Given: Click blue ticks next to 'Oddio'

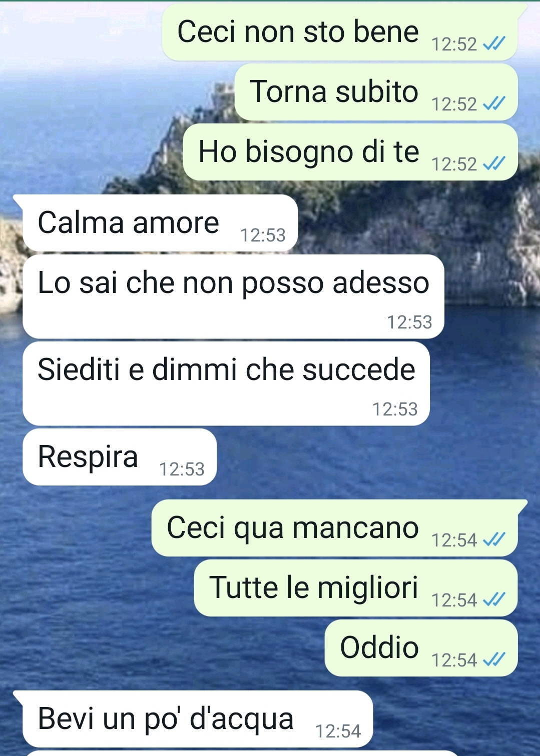Looking at the screenshot, I should pos(494,660).
